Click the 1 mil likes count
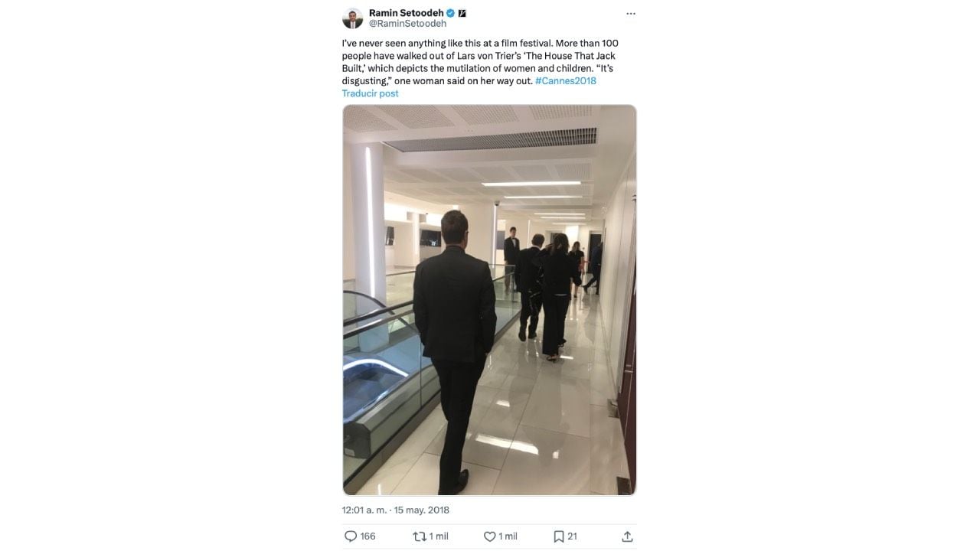 click(508, 536)
